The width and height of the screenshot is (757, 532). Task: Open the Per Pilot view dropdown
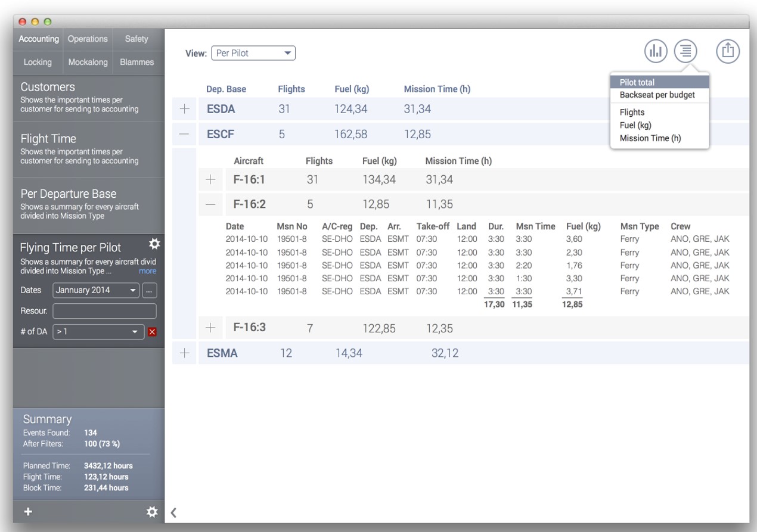(253, 53)
